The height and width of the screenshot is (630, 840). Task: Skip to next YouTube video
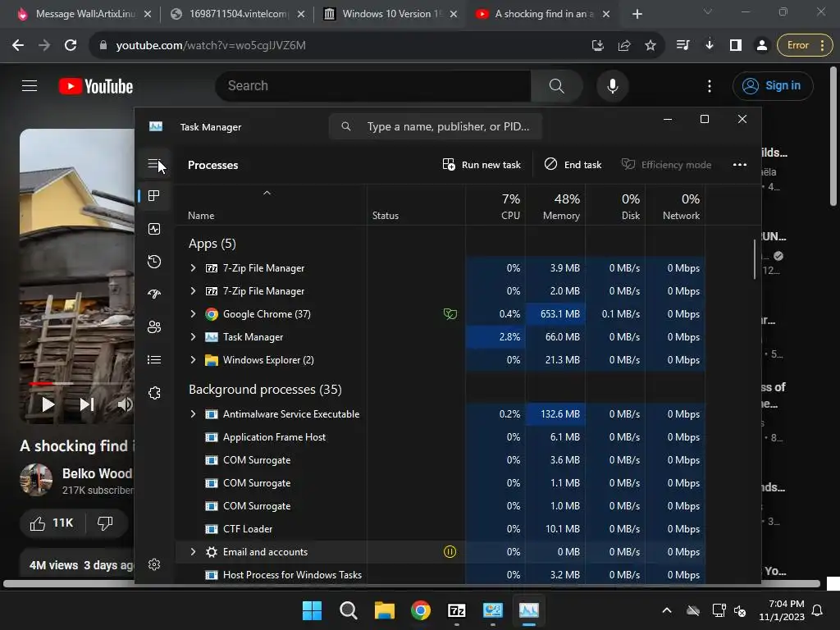point(87,404)
